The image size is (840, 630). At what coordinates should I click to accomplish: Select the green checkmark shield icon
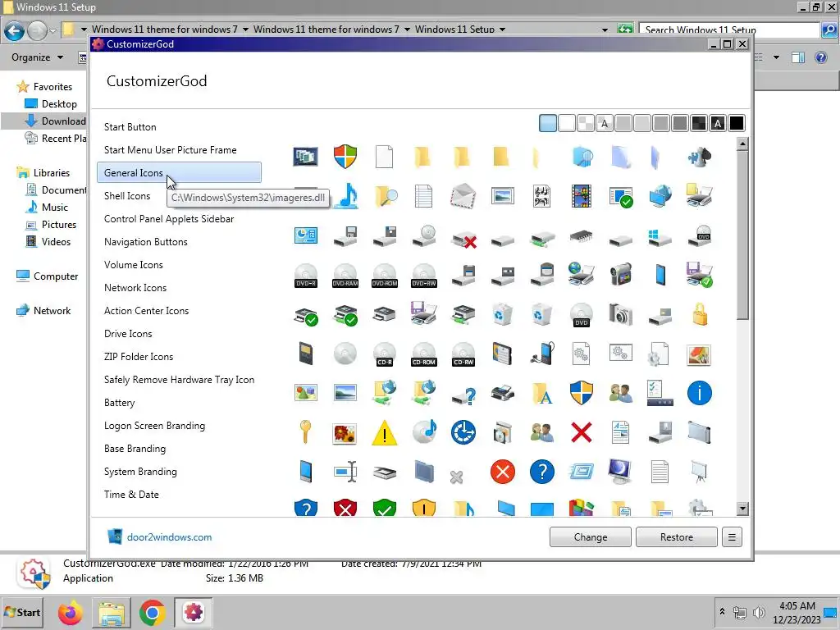click(384, 507)
